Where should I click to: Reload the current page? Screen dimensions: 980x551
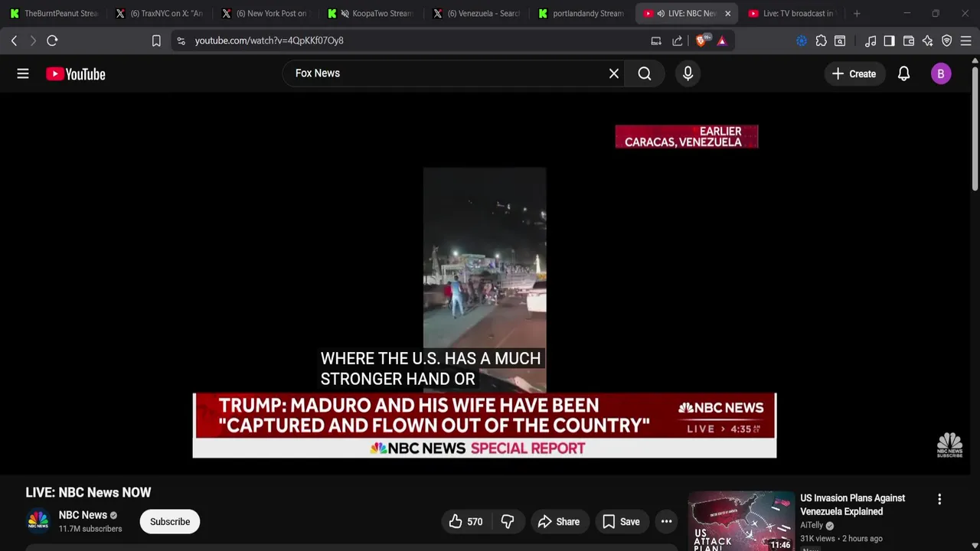pos(52,41)
